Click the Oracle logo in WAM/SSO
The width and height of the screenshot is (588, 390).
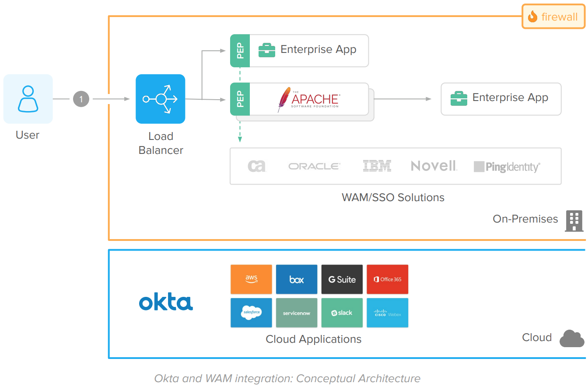point(314,166)
